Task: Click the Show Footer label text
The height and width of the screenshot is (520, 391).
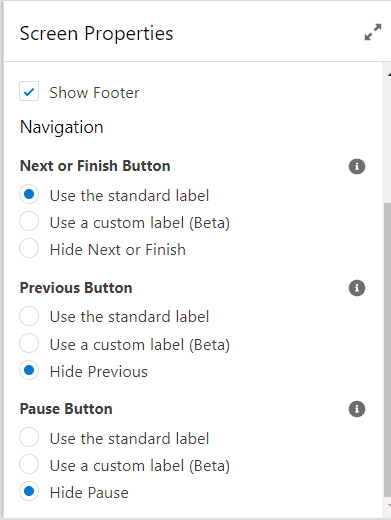Action: pos(94,93)
